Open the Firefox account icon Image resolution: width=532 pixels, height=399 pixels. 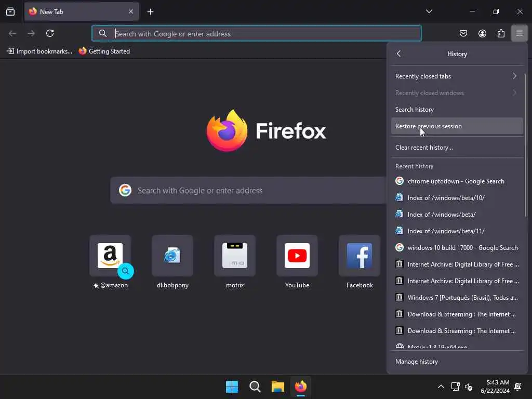click(x=482, y=33)
